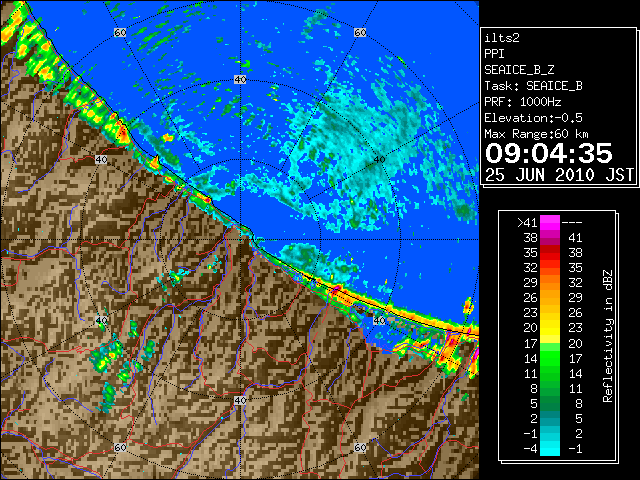Click the 60 km ring label in the southwest
640x480 pixels.
(120, 447)
